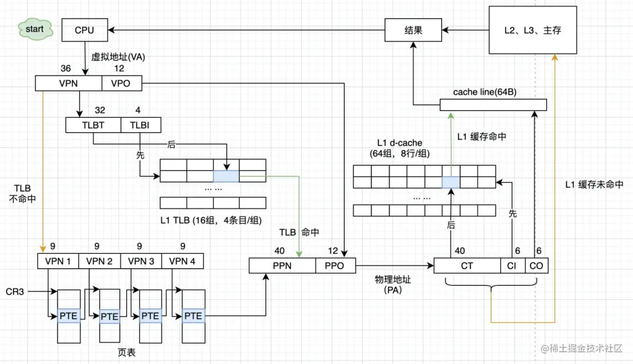Select the VPO box

121,83
